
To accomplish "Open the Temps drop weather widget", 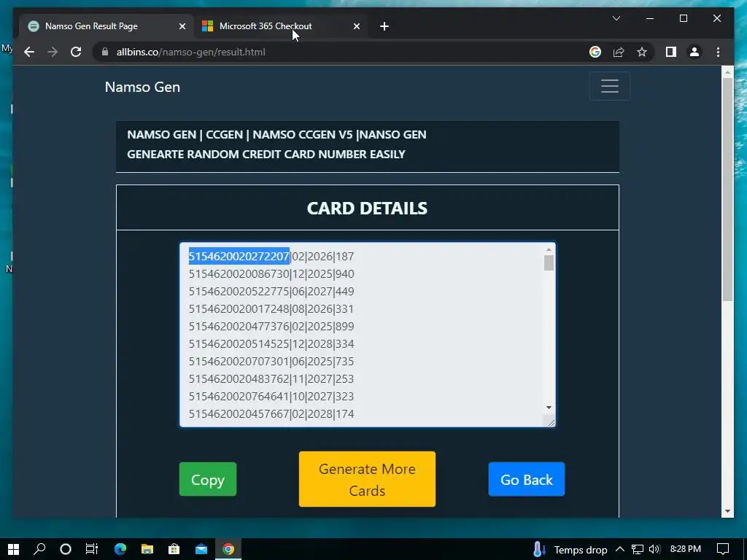I will (x=570, y=550).
